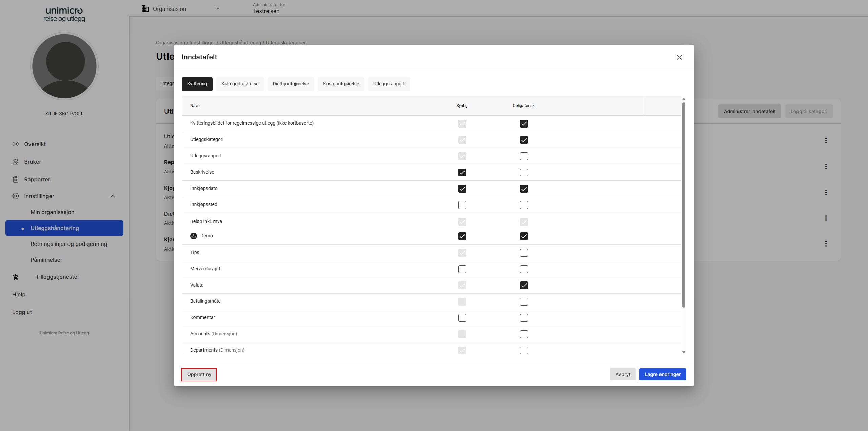Click the Oversikt eye icon
Image resolution: width=868 pixels, height=431 pixels.
[16, 144]
